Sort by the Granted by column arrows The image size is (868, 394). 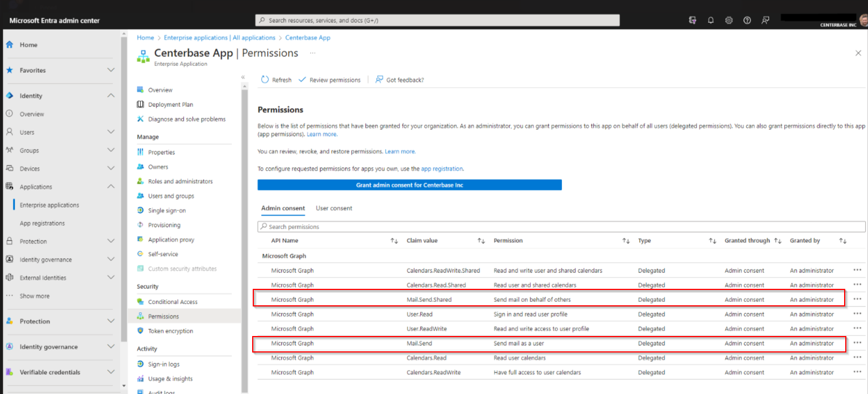pos(843,241)
